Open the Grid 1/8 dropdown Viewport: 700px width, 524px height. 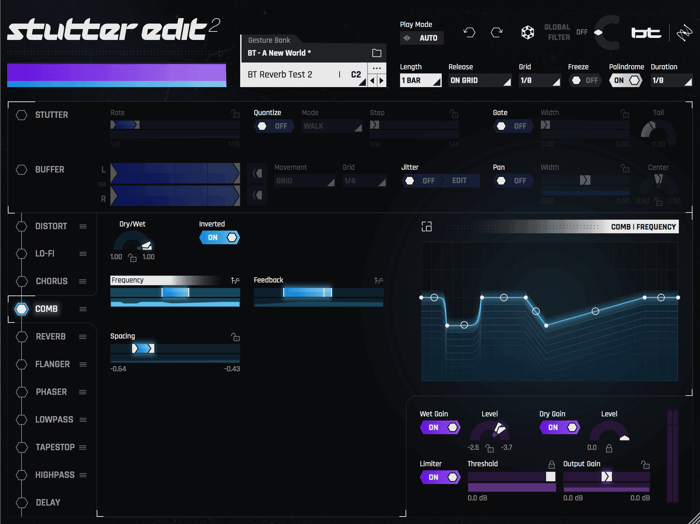tap(539, 81)
